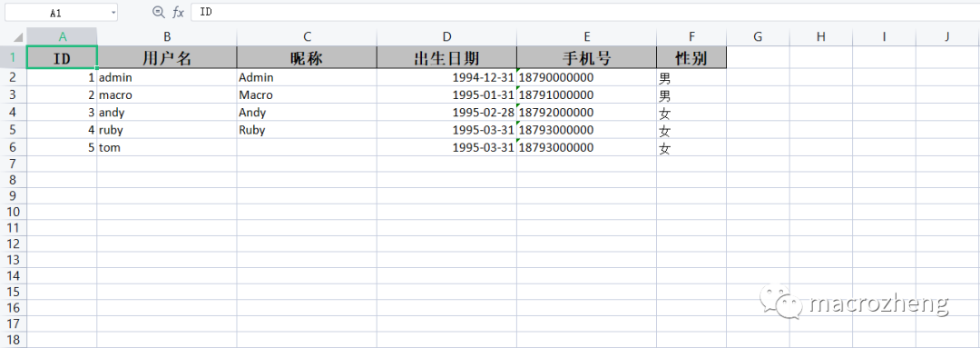Select the nickname cell Andy

[x=307, y=113]
